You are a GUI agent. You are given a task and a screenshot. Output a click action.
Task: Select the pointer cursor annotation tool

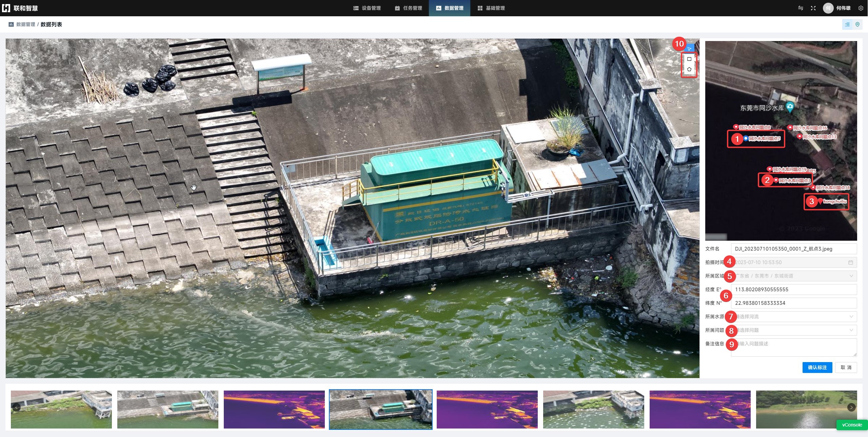click(x=689, y=49)
